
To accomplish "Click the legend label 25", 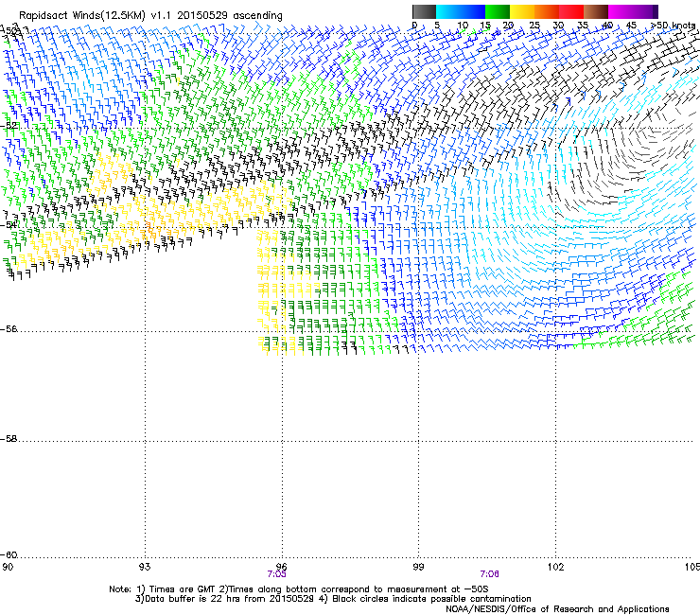I will click(x=534, y=26).
